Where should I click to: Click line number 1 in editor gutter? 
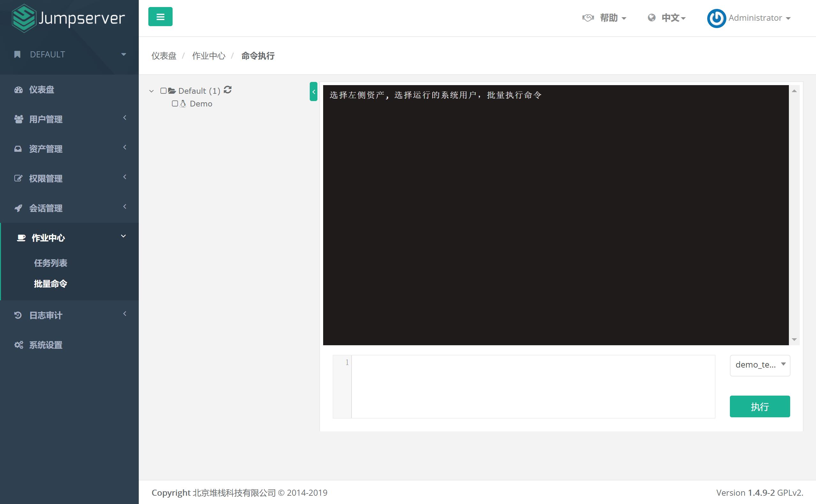point(347,362)
